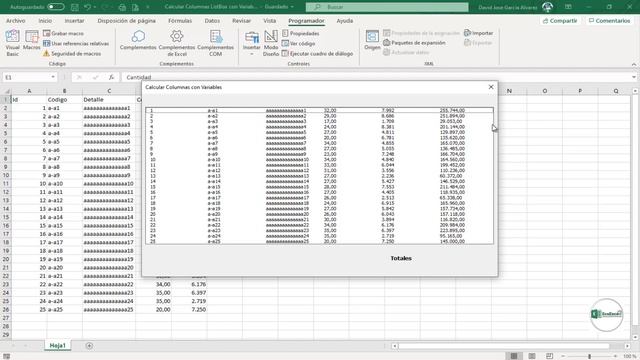
Task: Expand the formula bar
Action: (x=634, y=77)
